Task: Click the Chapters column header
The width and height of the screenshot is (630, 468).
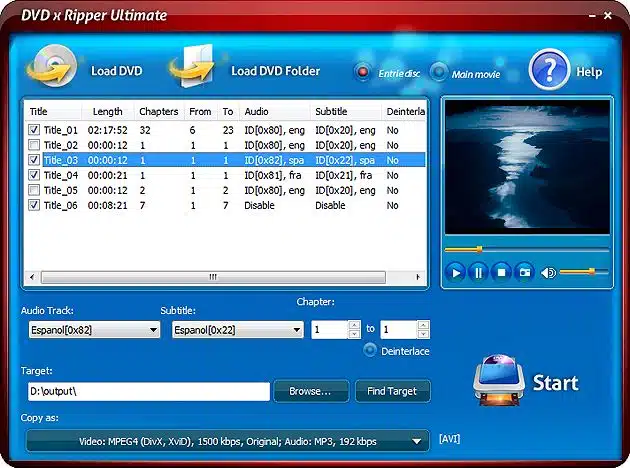Action: [159, 111]
